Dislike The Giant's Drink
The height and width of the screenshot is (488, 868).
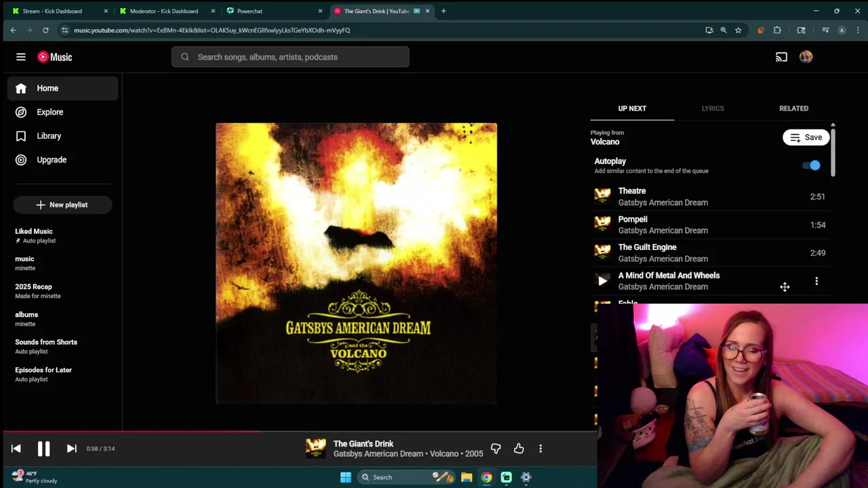pyautogui.click(x=496, y=449)
